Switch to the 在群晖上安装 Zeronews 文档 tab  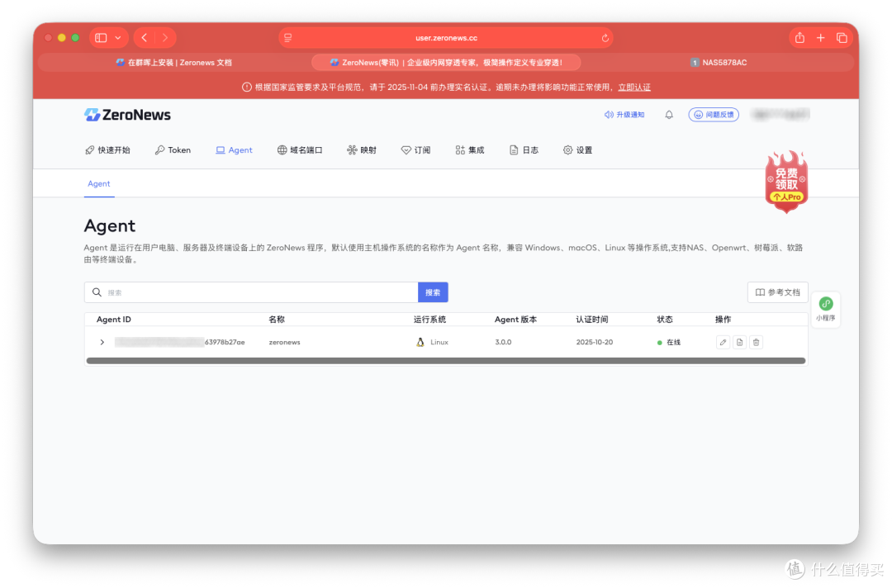pos(174,63)
